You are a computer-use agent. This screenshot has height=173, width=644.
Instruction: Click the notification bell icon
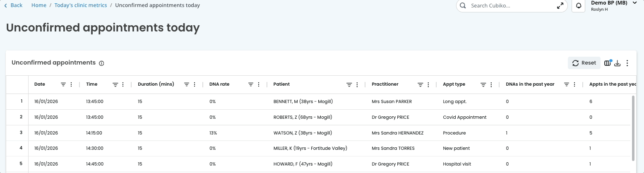579,6
